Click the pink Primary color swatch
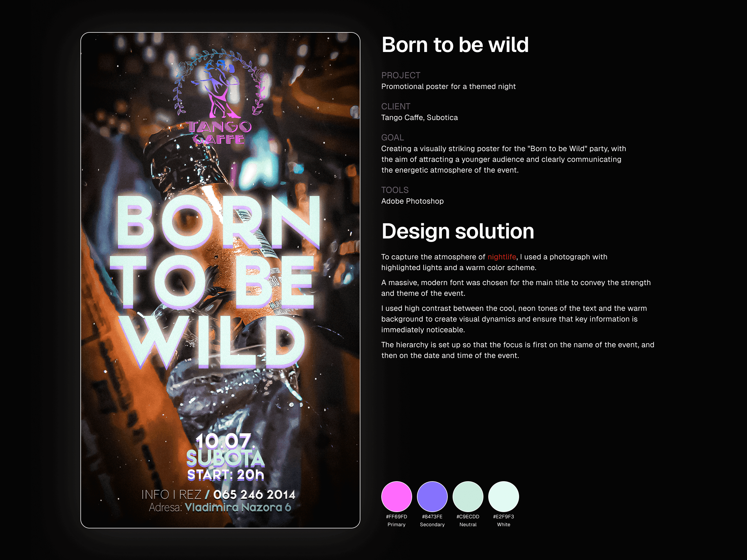 click(x=397, y=496)
